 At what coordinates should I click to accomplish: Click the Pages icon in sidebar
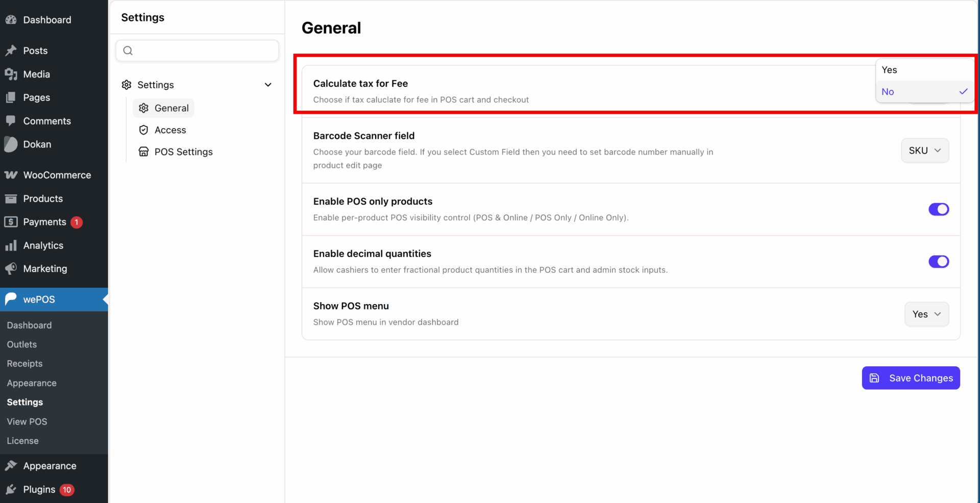(11, 97)
